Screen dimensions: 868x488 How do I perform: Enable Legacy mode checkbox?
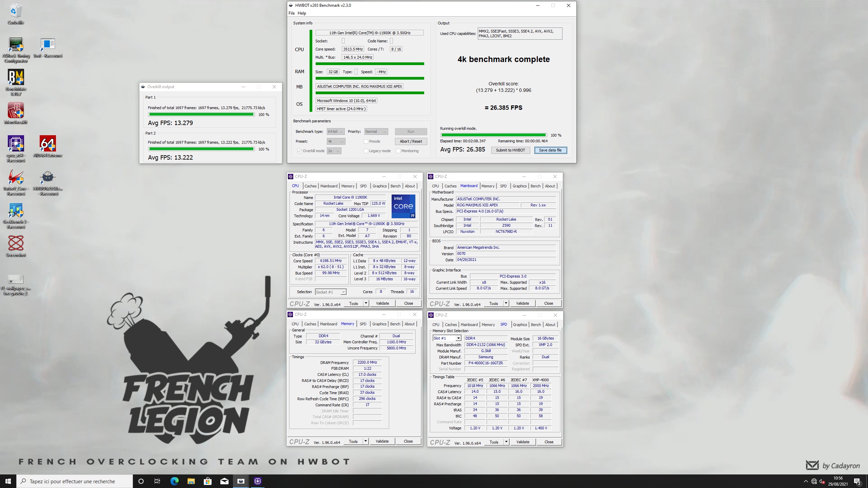pyautogui.click(x=366, y=151)
